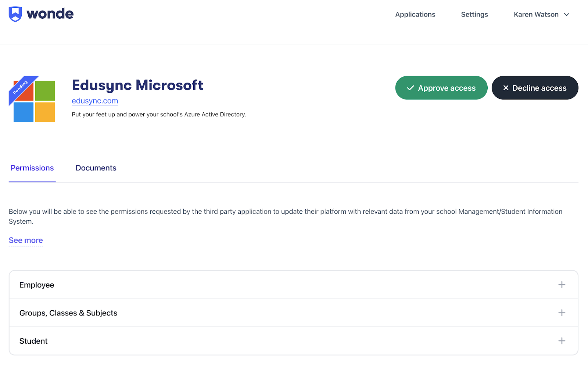Open the Karen Watson user dropdown chevron

click(x=567, y=15)
